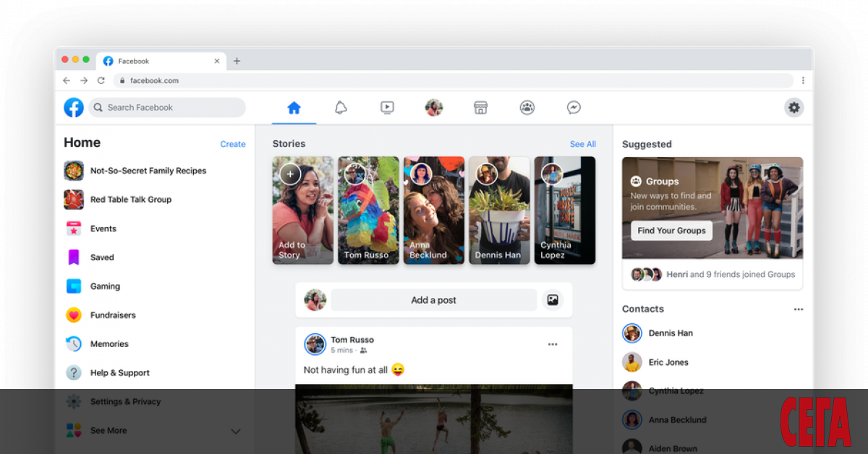Viewport: 868px width, 454px height.
Task: Open the Messenger icon in top navigation
Action: point(574,108)
